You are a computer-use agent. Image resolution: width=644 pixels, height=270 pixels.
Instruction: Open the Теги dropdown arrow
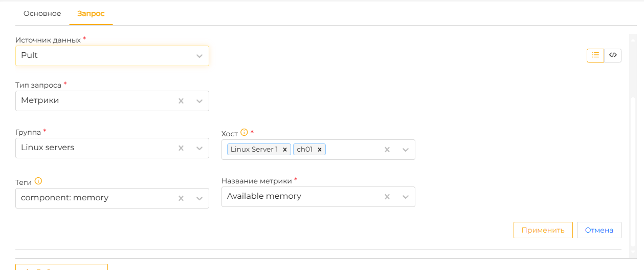tap(199, 198)
